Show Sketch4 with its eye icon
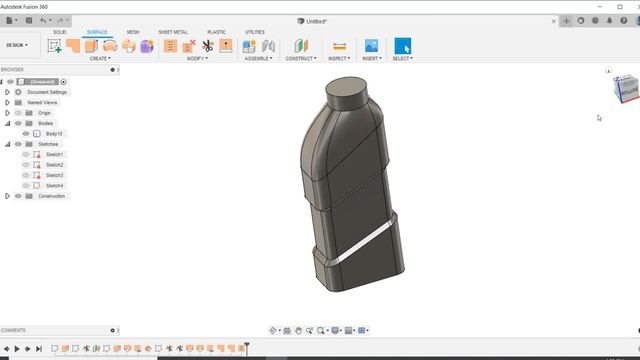The image size is (640, 360). point(26,186)
